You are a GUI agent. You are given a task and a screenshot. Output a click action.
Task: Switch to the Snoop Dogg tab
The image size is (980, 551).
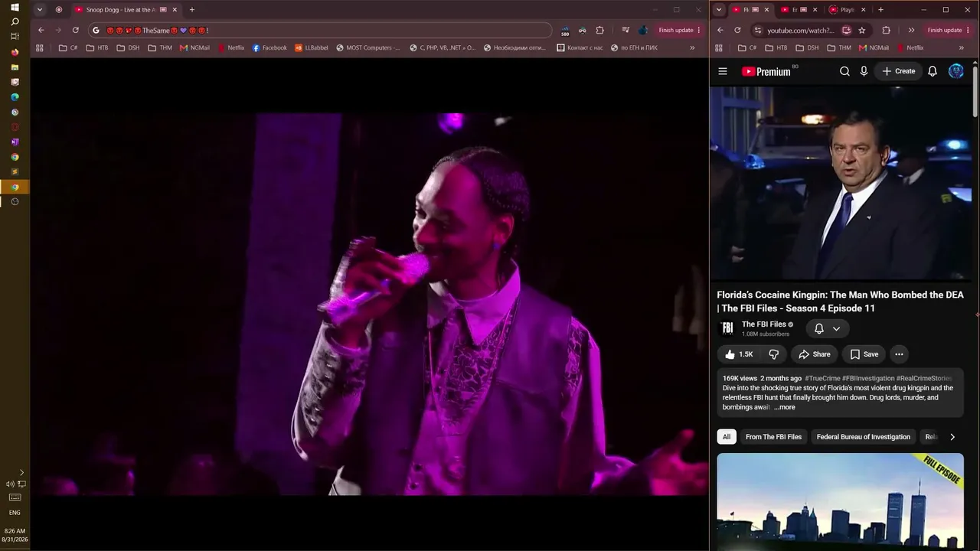pyautogui.click(x=122, y=10)
